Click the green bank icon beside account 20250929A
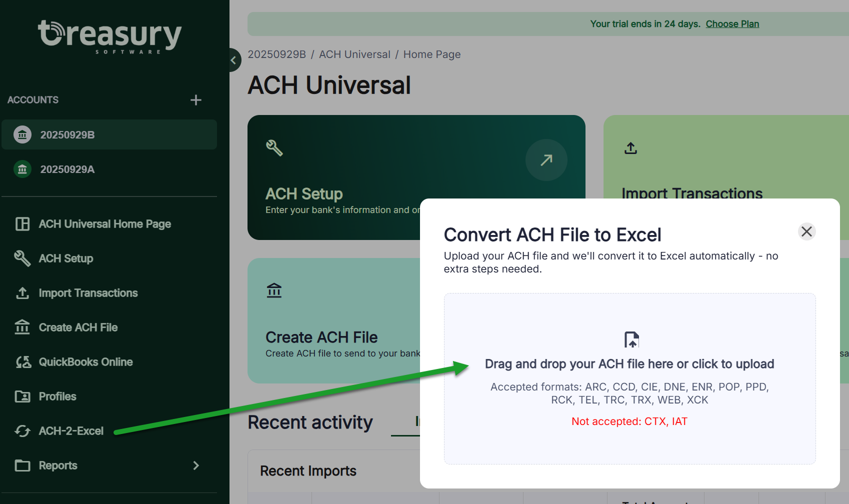This screenshot has width=849, height=504. [x=22, y=169]
